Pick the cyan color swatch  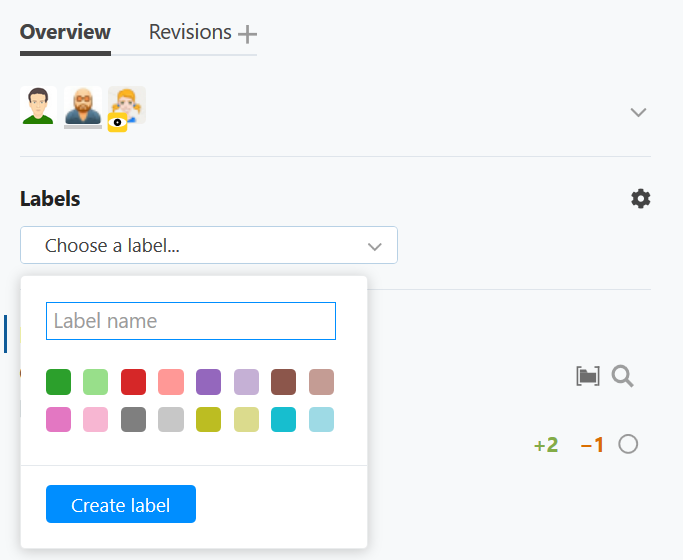click(x=283, y=419)
